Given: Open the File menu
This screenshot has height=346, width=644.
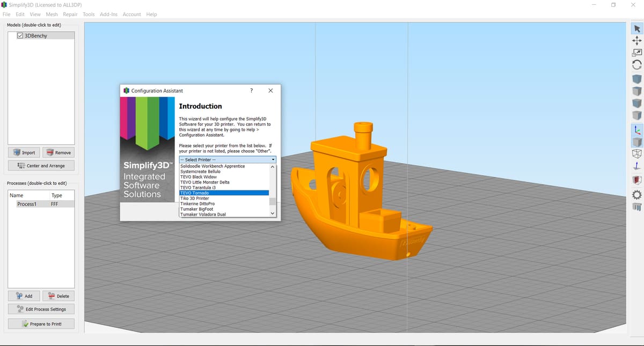Looking at the screenshot, I should (x=6, y=14).
